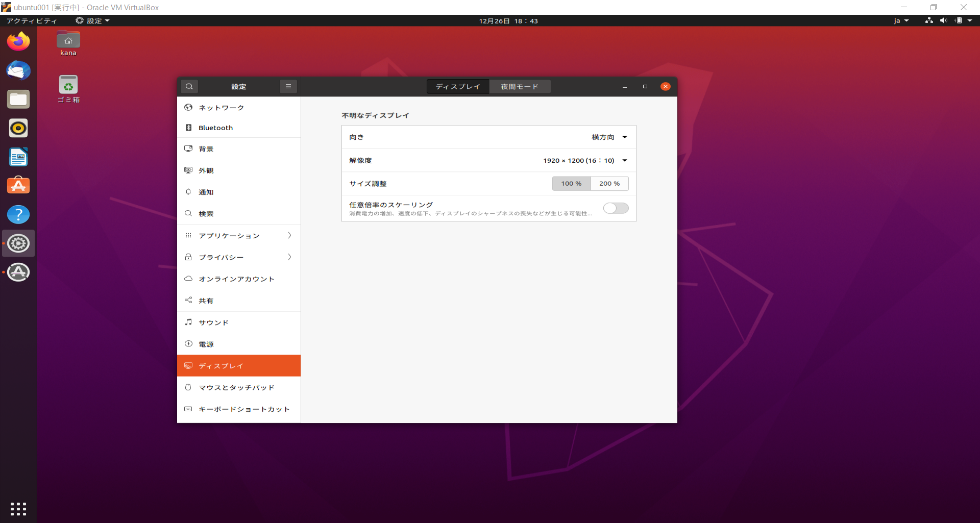Toggle 任意倍率のスケーリング switch
The height and width of the screenshot is (523, 980).
point(616,208)
